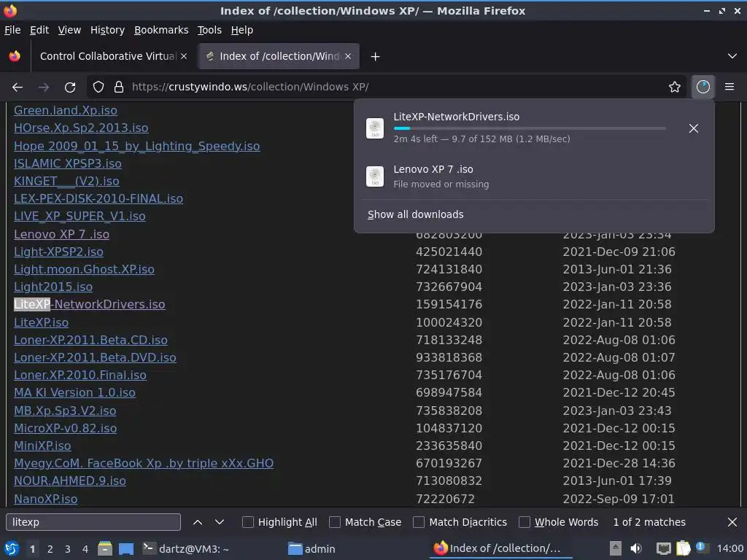The height and width of the screenshot is (560, 747).
Task: Open the File menu
Action: tap(12, 30)
